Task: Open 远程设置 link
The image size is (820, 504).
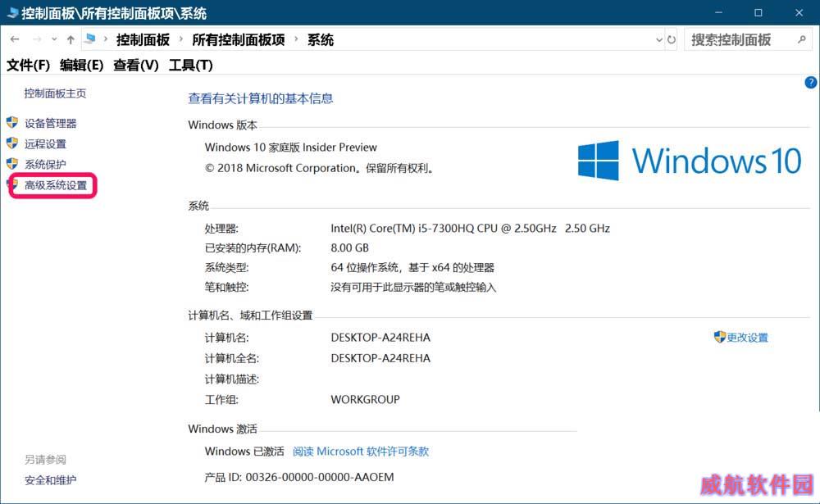Action: 45,143
